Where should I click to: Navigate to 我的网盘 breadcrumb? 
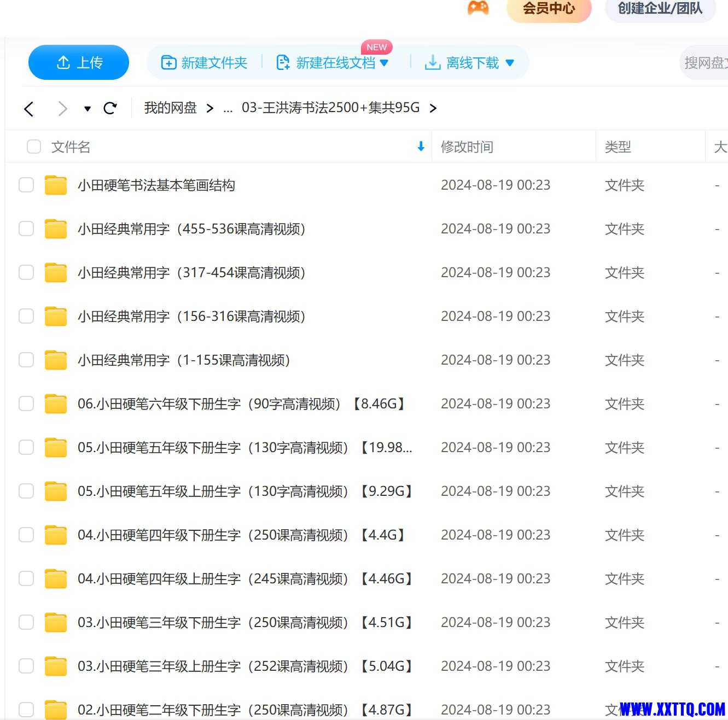[170, 108]
